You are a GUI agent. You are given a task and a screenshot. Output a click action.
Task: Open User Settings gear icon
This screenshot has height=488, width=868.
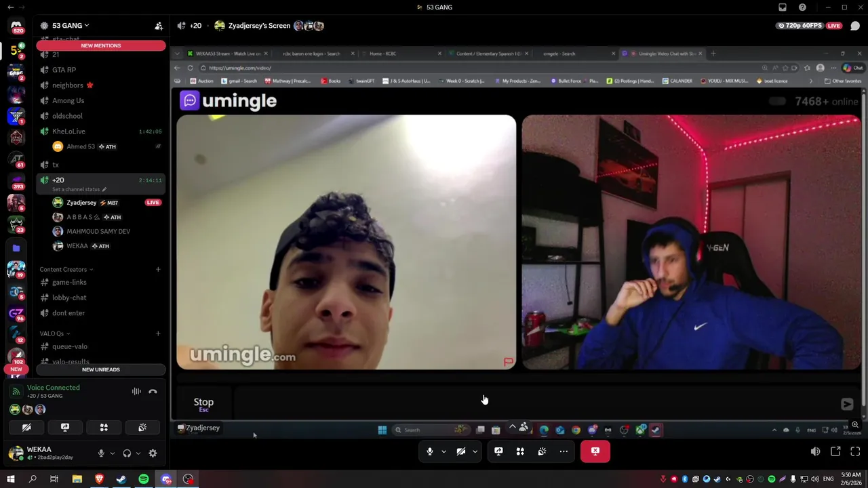pyautogui.click(x=153, y=453)
